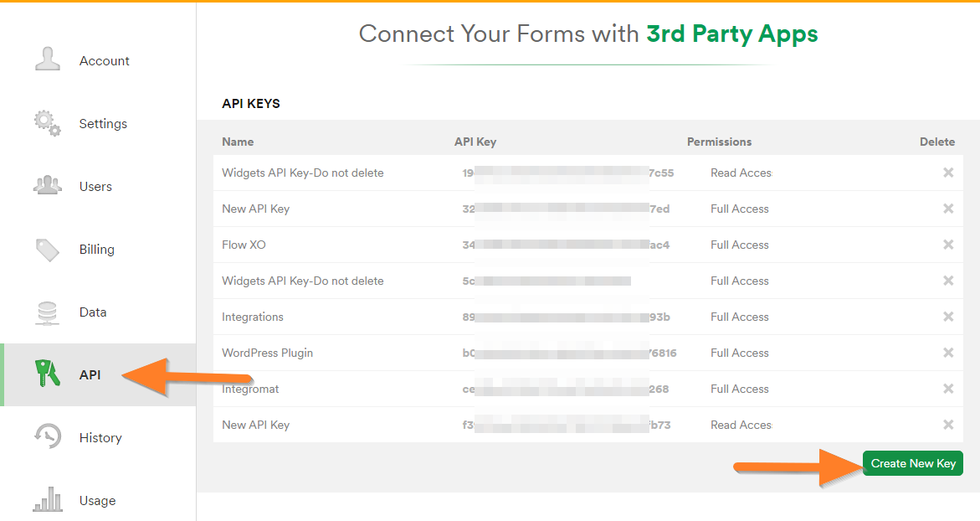Open the Billing menu item
This screenshot has height=521, width=980.
coord(96,250)
